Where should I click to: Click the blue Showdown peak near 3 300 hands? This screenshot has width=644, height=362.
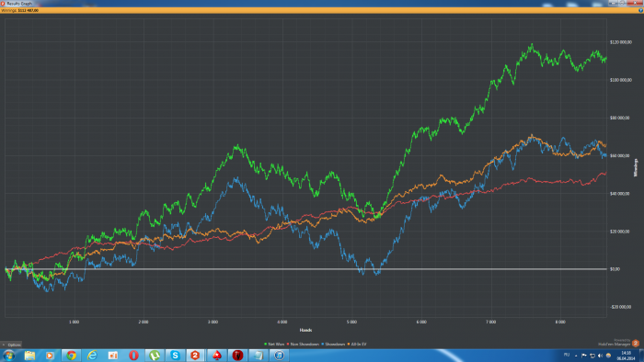[236, 178]
